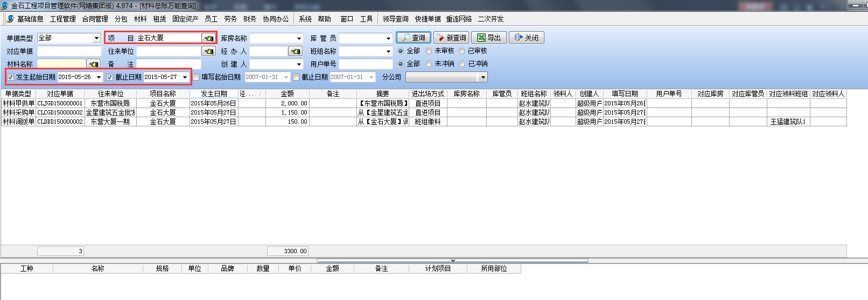
Task: Sort by the 金额 column header
Action: tap(287, 94)
